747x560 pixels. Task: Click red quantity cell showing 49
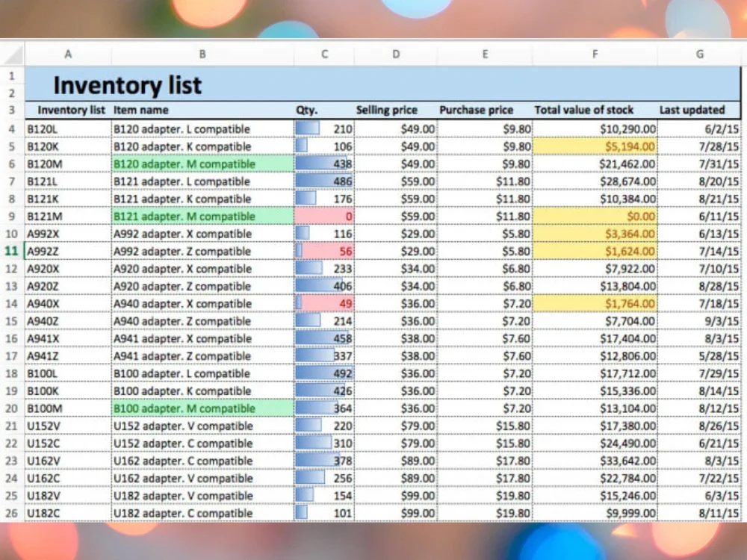[x=324, y=303]
